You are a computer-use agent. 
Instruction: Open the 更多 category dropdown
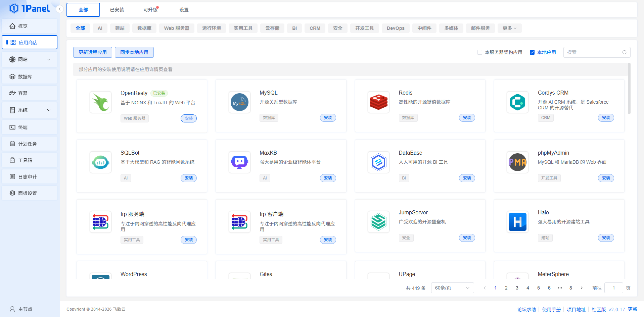(509, 28)
